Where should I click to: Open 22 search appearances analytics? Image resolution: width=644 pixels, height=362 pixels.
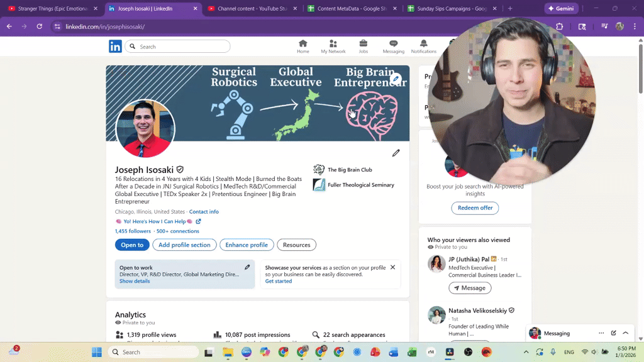[x=354, y=334]
